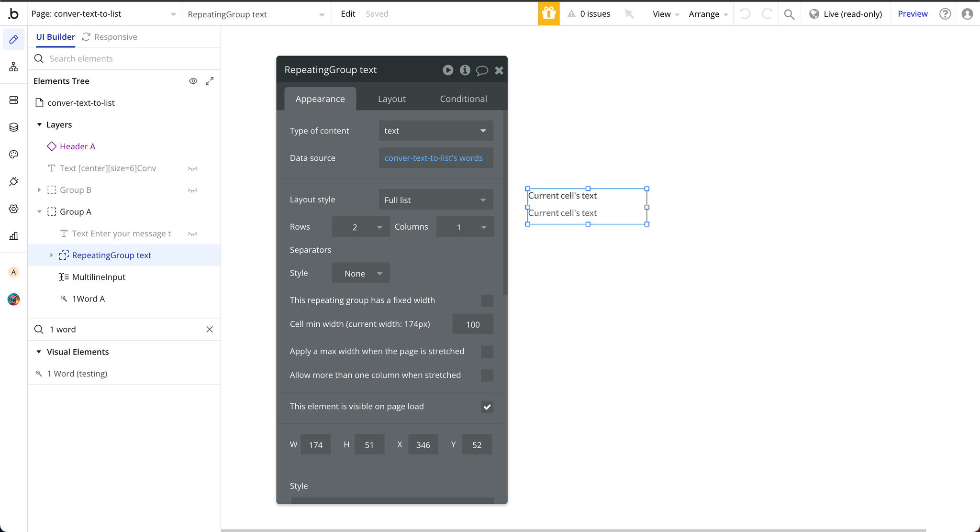Uncheck 'This element is visible on page load'
This screenshot has width=980, height=532.
pyautogui.click(x=487, y=407)
